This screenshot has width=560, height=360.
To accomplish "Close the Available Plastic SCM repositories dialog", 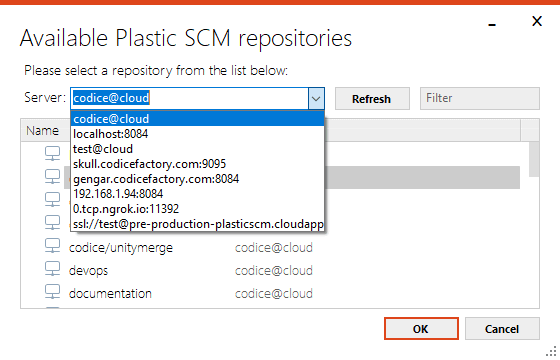I will [537, 21].
